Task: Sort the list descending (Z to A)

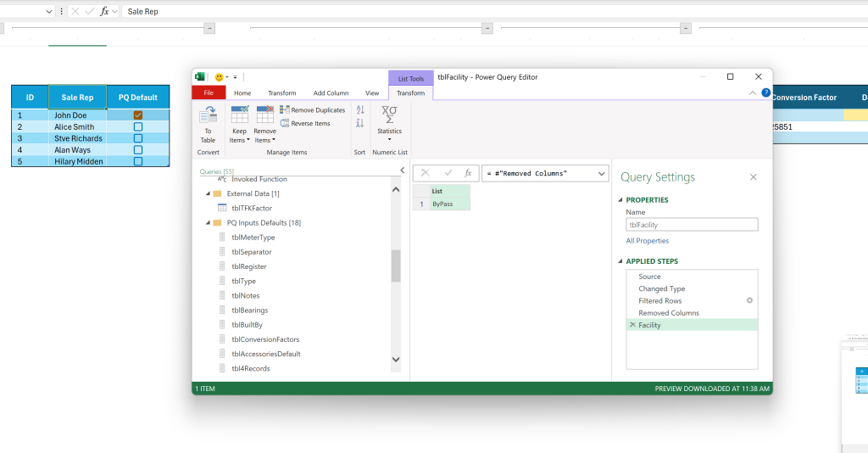Action: click(360, 123)
